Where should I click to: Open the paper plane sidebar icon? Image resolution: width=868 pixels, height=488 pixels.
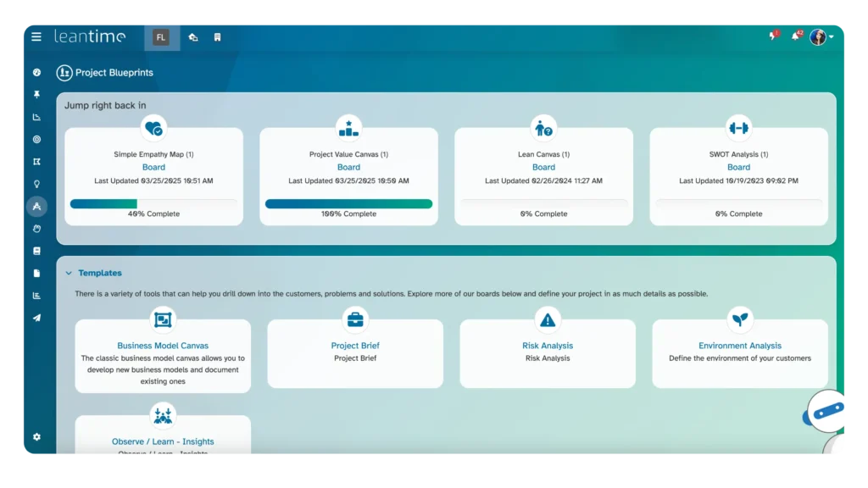click(x=36, y=319)
